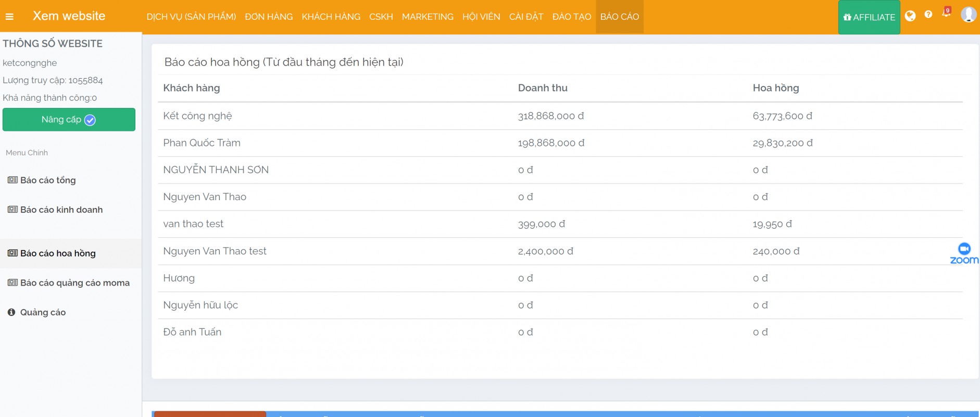The width and height of the screenshot is (980, 417).
Task: Click the floating Zoom icon
Action: 964,253
